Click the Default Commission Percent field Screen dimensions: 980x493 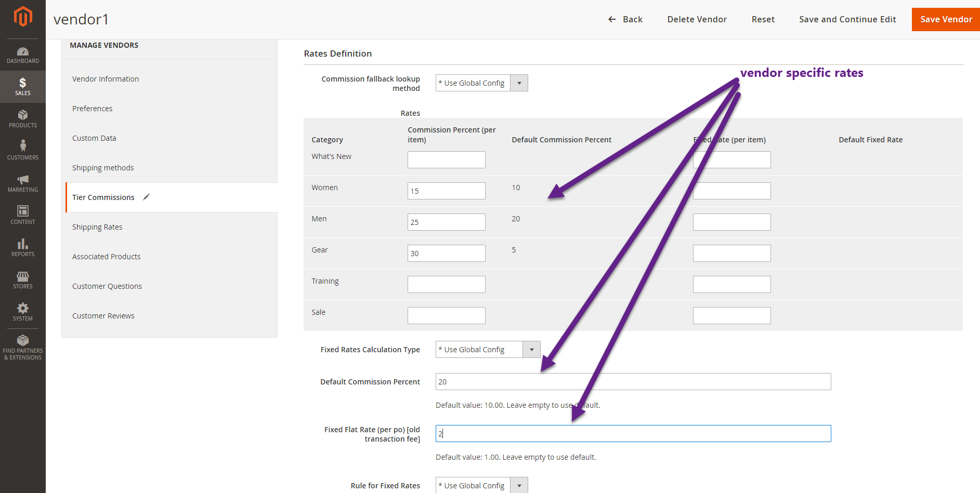click(633, 382)
